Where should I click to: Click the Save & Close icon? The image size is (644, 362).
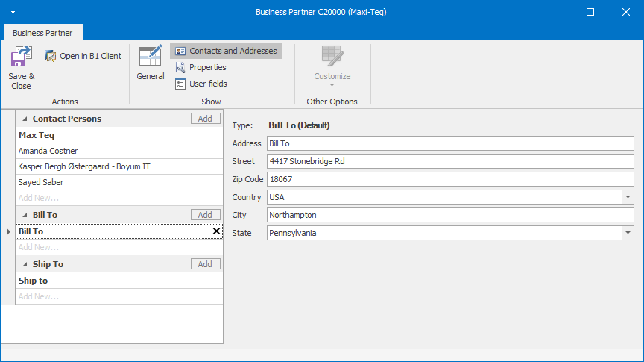tap(21, 57)
